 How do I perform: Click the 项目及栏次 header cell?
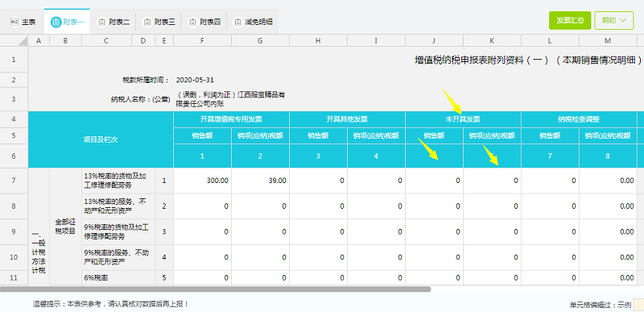coord(101,139)
